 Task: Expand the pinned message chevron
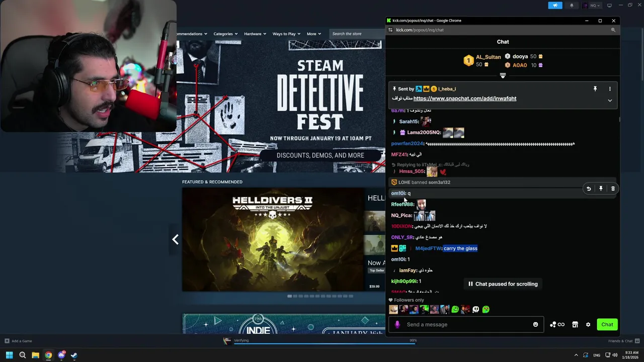[610, 101]
